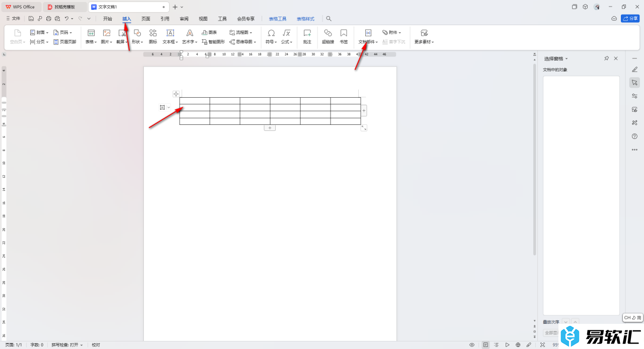
Task: Switch to the 视图 View tab
Action: (x=203, y=19)
